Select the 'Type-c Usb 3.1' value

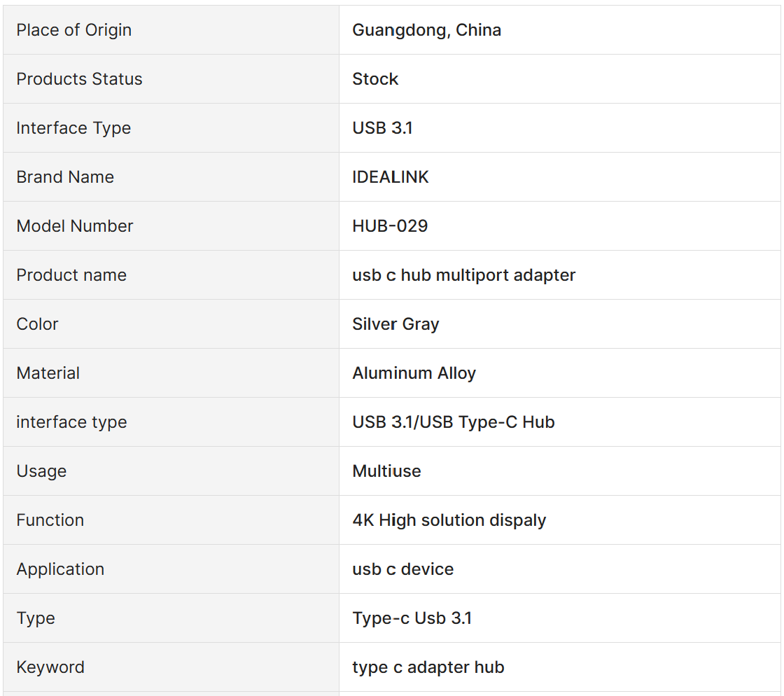tap(412, 618)
